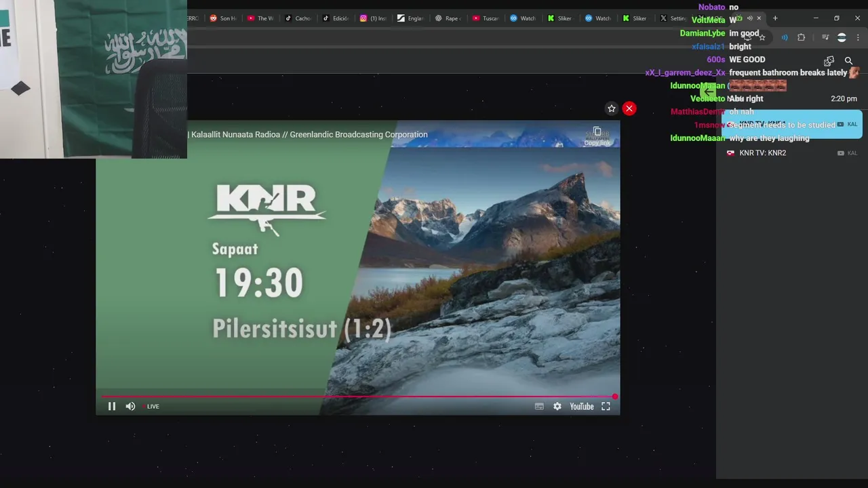Click the red video progress bar
The width and height of the screenshot is (868, 488).
[x=358, y=396]
